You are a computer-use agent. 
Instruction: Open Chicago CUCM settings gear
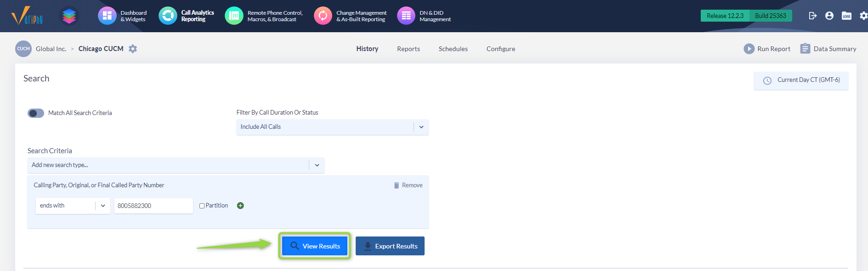coord(133,49)
